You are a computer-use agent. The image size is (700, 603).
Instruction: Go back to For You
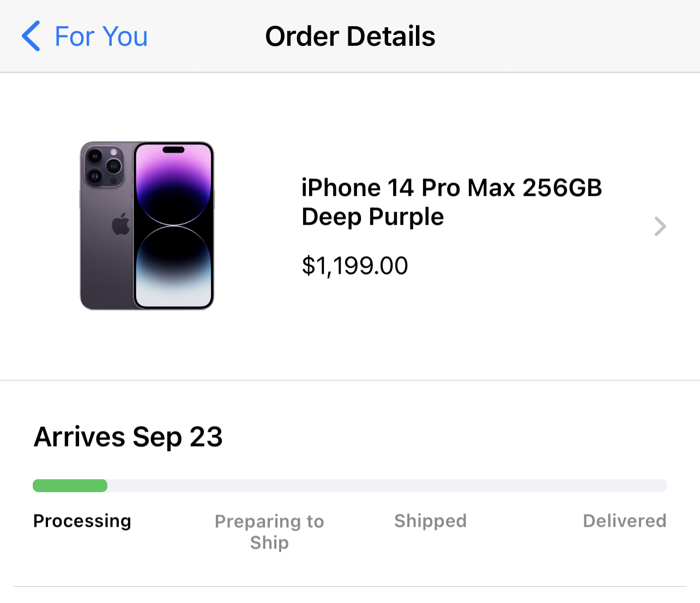[x=101, y=37]
